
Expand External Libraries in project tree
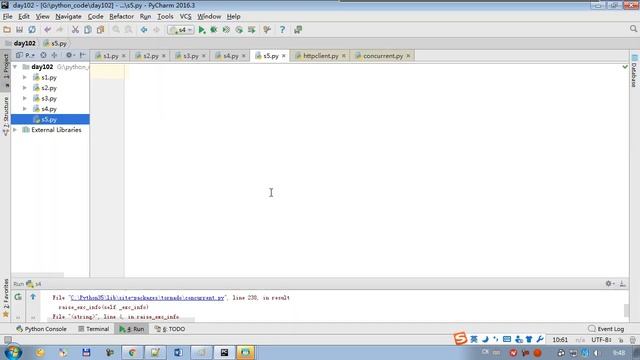(15, 130)
